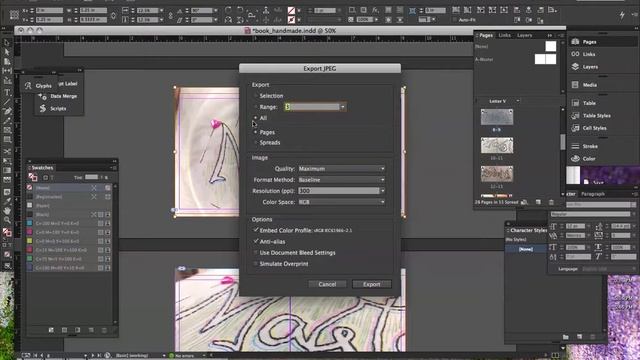Select the Line tool

coord(7,102)
